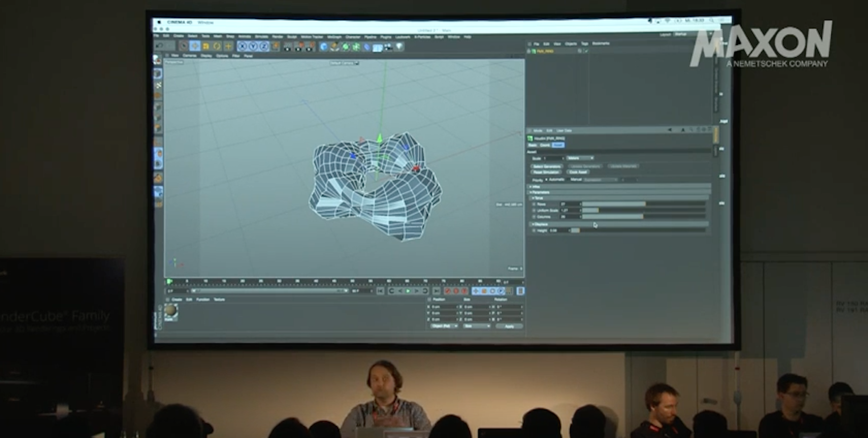This screenshot has height=438, width=868.
Task: Toggle the Y axis lock
Action: pyautogui.click(x=253, y=46)
